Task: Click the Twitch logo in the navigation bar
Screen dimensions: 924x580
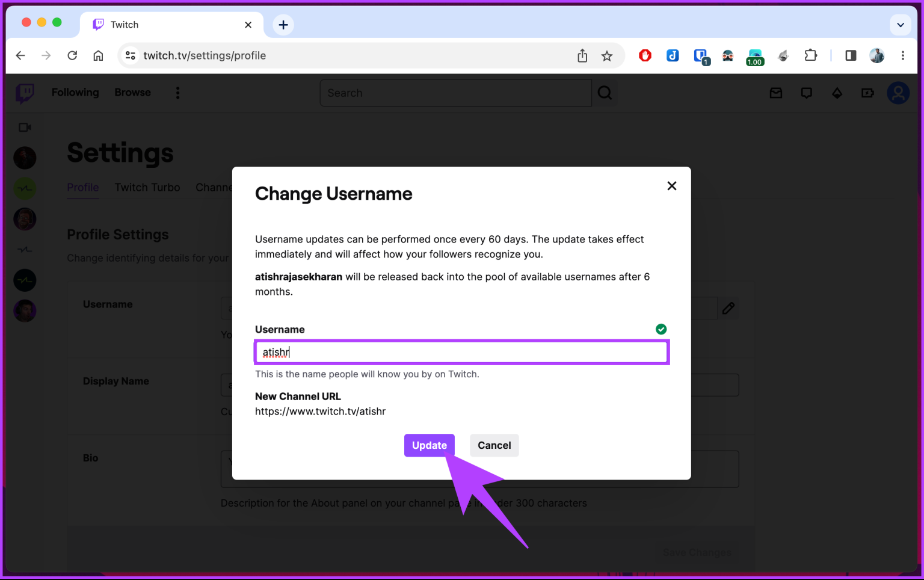Action: click(x=25, y=93)
